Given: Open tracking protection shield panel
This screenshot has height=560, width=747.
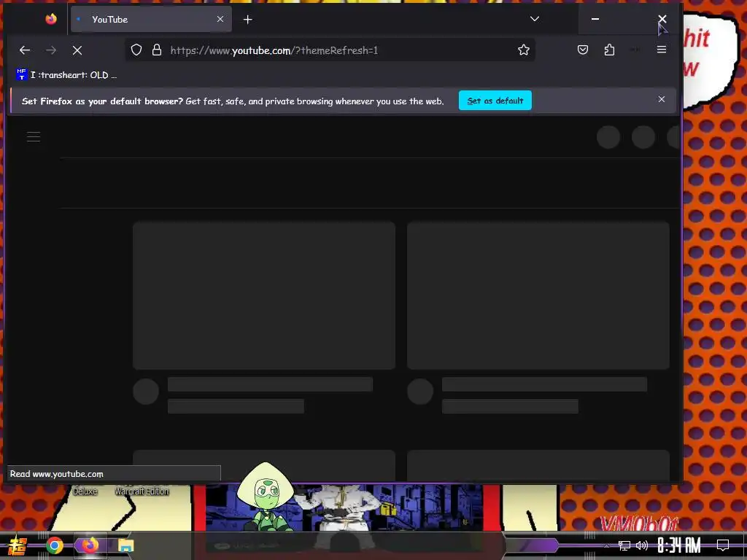Looking at the screenshot, I should (136, 50).
